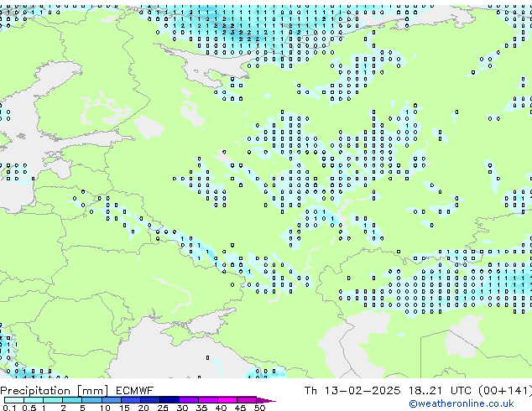This screenshot has height=411, width=532.
Task: Click the '30' legend scale label
Action: (x=182, y=408)
